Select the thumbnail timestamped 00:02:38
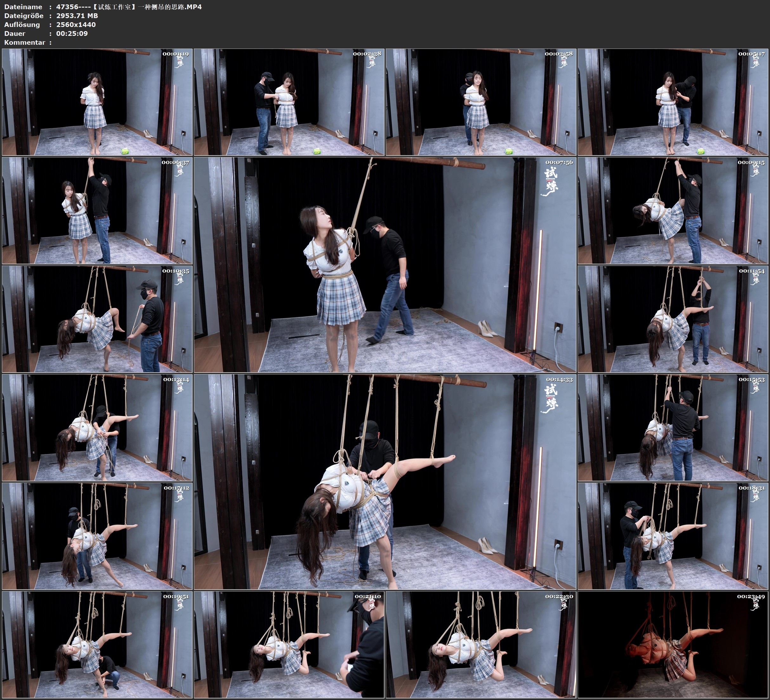Screen dimensions: 770x700 click(x=289, y=102)
